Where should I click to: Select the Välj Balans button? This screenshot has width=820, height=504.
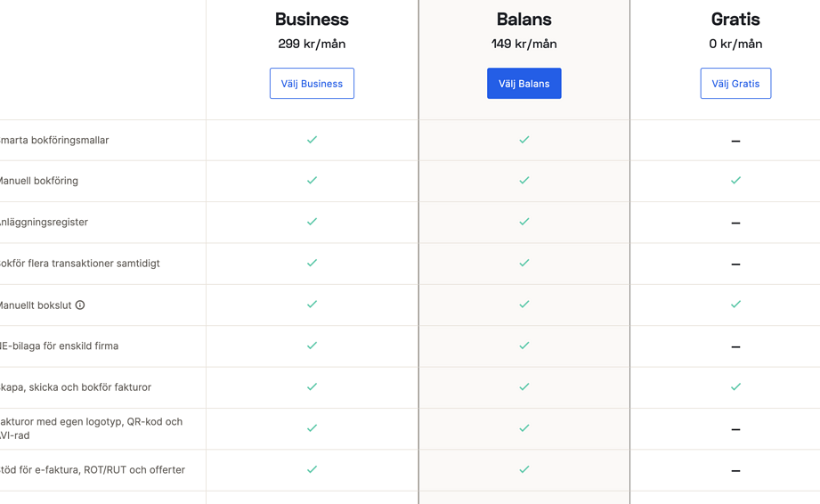click(x=524, y=83)
